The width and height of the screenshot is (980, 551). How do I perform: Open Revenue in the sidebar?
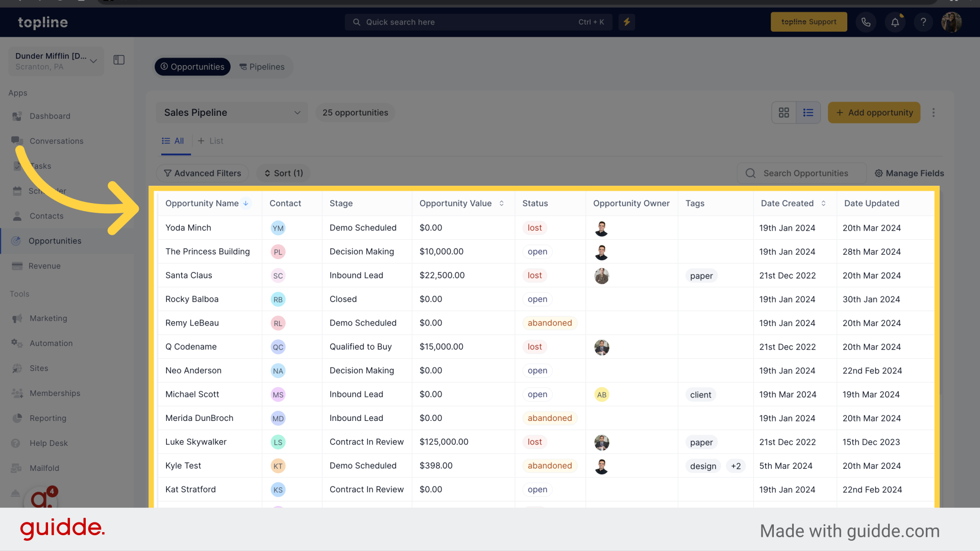(44, 266)
